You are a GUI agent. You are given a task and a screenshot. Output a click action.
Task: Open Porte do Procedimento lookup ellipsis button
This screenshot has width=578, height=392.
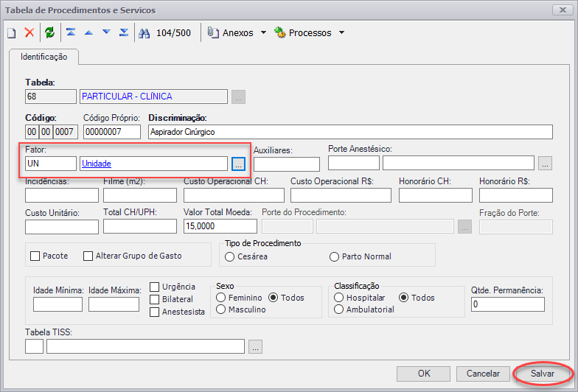[464, 227]
